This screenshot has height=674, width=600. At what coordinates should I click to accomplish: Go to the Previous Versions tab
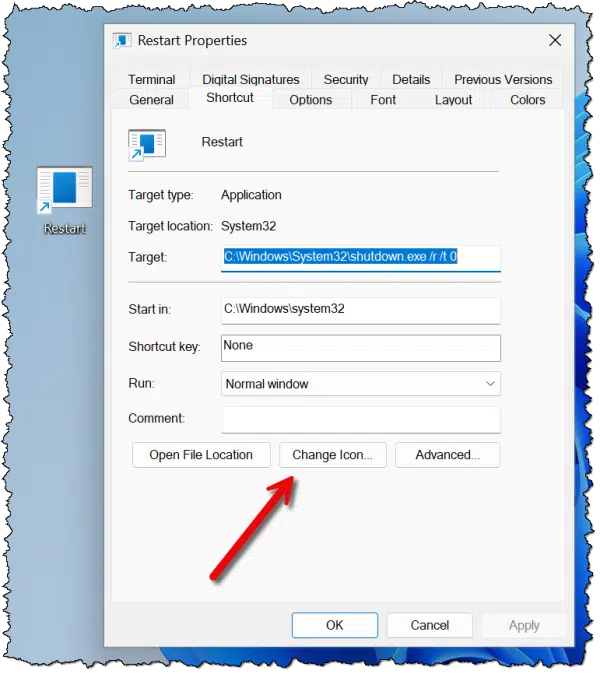pyautogui.click(x=503, y=80)
